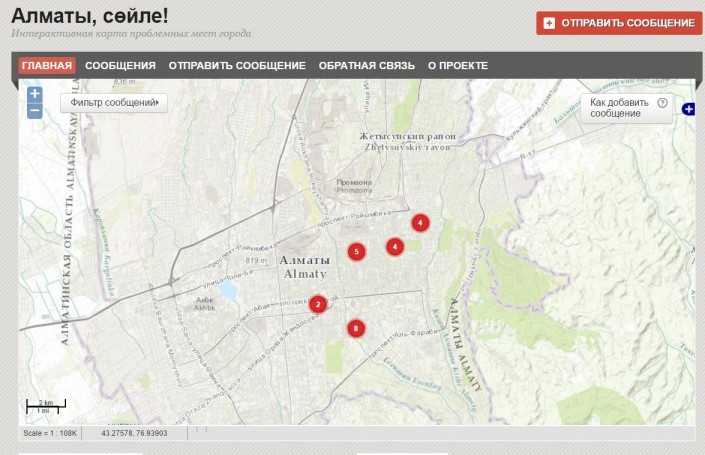Expand the Фильтр сообщений dropdown
The height and width of the screenshot is (455, 705).
pos(114,102)
